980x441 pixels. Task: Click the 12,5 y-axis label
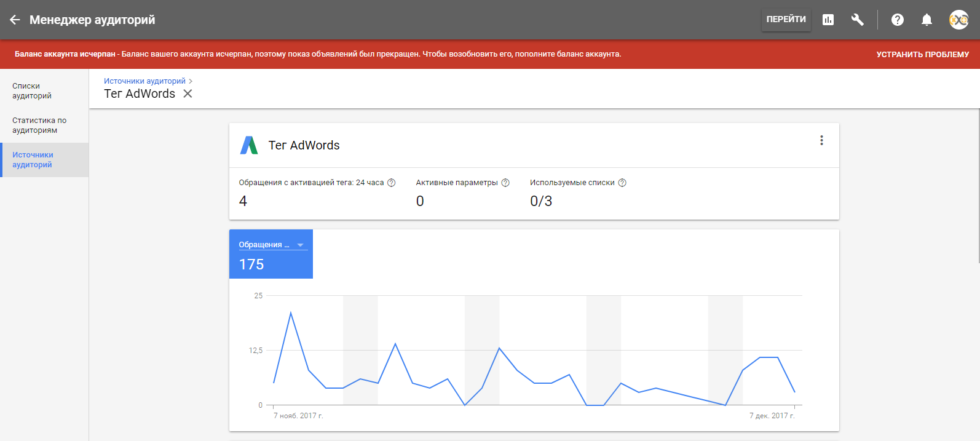255,351
